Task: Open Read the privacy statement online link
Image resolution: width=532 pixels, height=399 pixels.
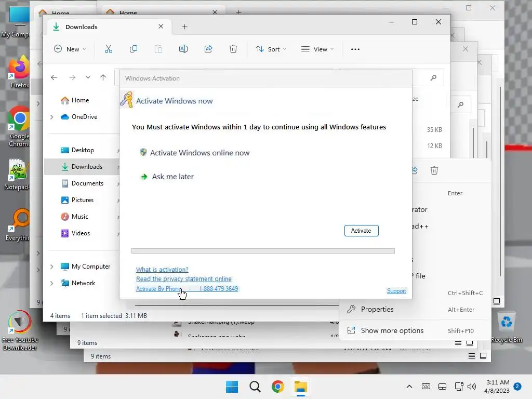Action: point(184,279)
